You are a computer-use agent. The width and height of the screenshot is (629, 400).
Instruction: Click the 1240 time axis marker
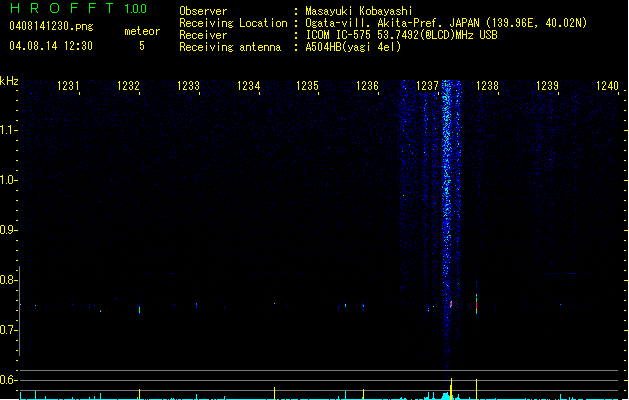[607, 86]
